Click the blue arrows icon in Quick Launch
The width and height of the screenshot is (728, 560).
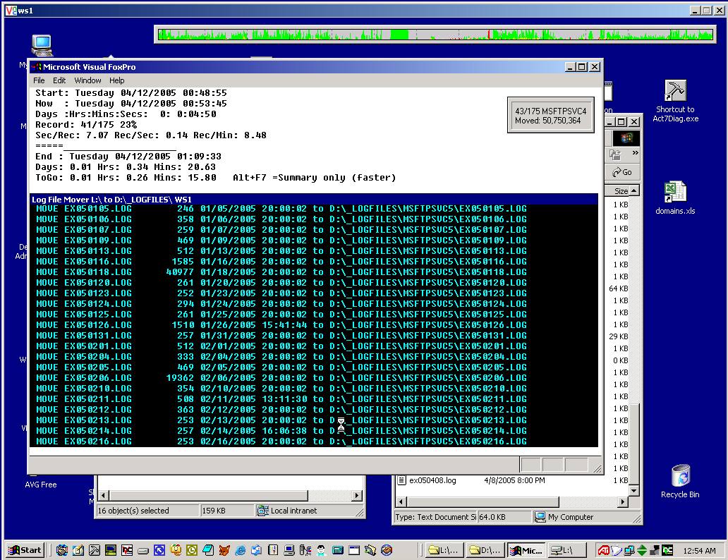(159, 550)
